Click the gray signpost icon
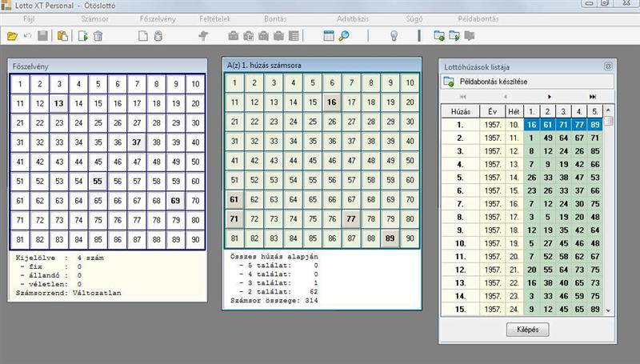The height and width of the screenshot is (364, 640). click(203, 36)
